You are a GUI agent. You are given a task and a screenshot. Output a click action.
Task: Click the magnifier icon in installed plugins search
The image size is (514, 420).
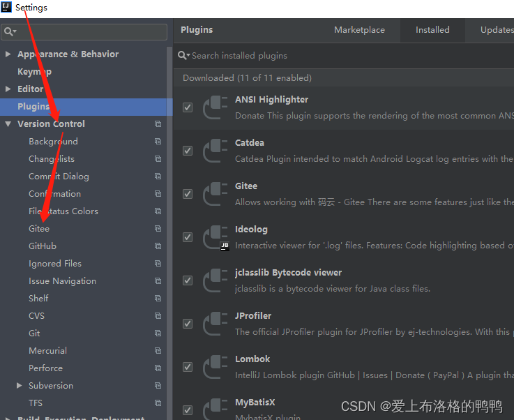pyautogui.click(x=183, y=55)
